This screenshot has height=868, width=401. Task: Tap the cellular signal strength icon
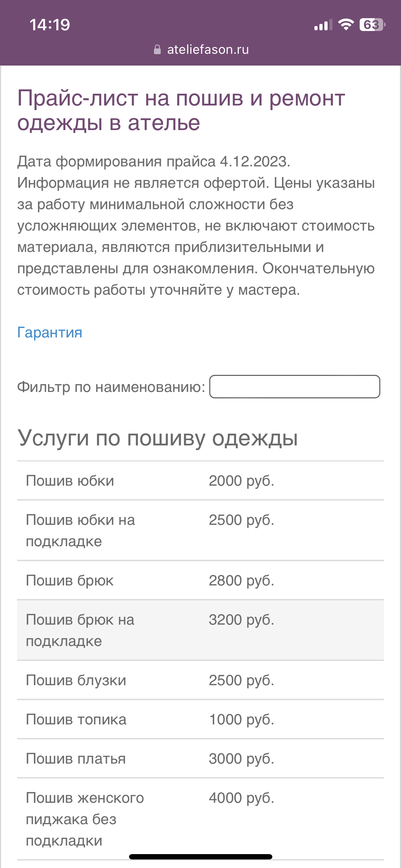323,25
